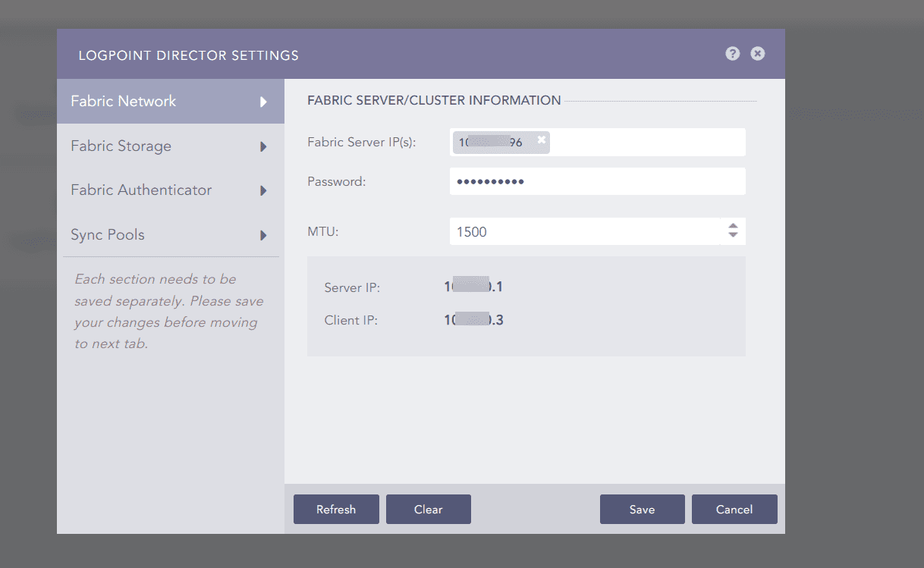
Task: Select the Fabric Authenticator section
Action: pos(140,190)
